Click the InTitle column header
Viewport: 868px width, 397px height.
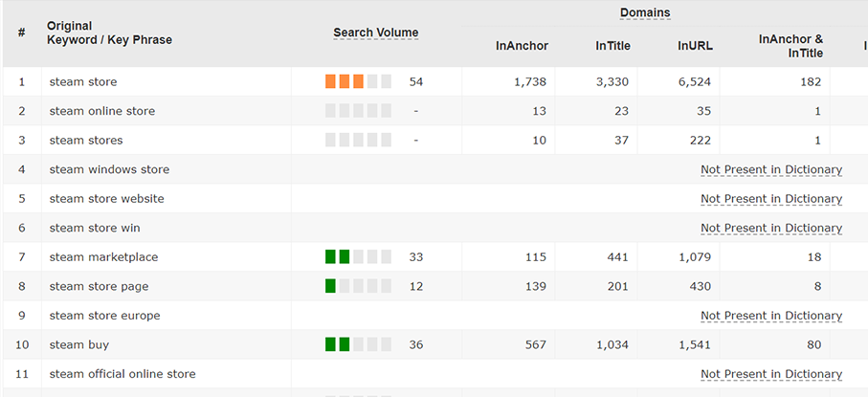coord(612,46)
